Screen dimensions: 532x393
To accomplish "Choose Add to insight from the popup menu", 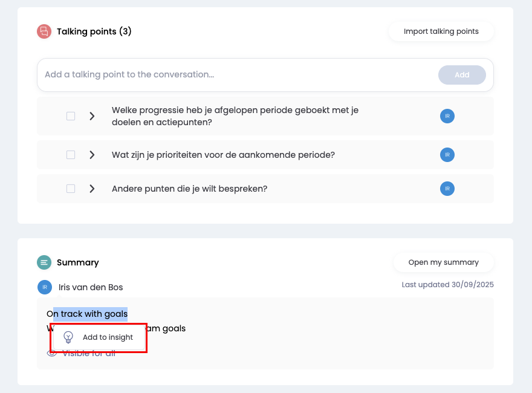I will coord(108,337).
